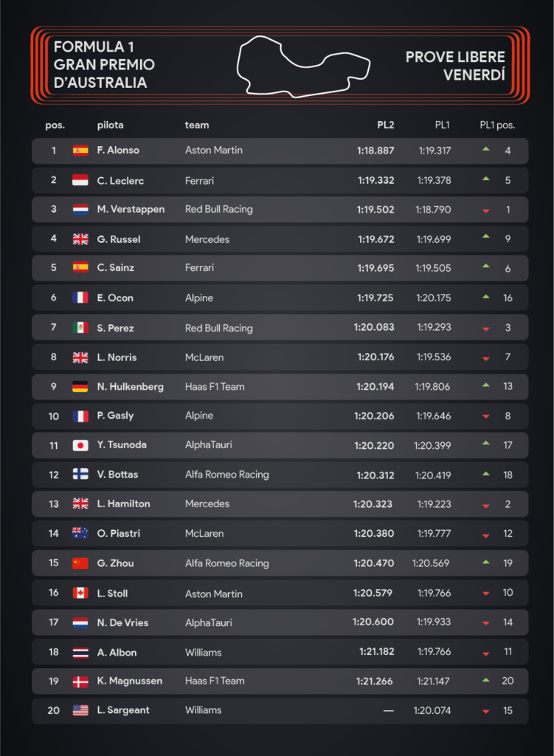
Task: Select the PL2 column header
Action: tap(385, 126)
